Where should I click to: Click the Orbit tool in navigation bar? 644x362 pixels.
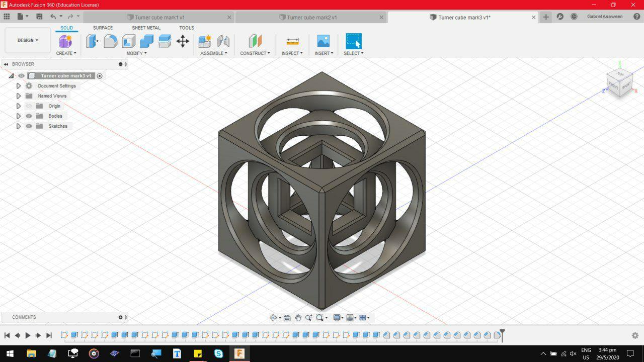pyautogui.click(x=274, y=318)
